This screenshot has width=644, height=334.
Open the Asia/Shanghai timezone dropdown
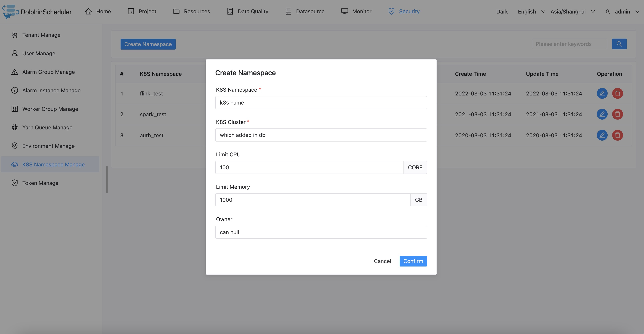573,12
